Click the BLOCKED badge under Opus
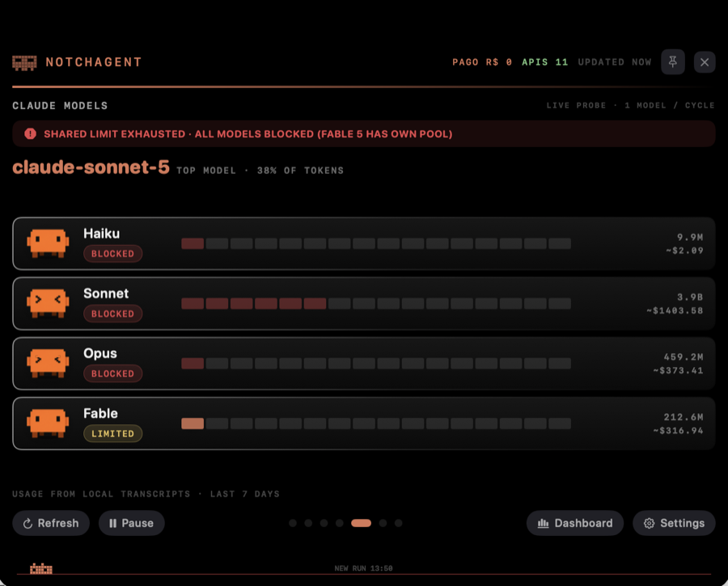 coord(112,373)
